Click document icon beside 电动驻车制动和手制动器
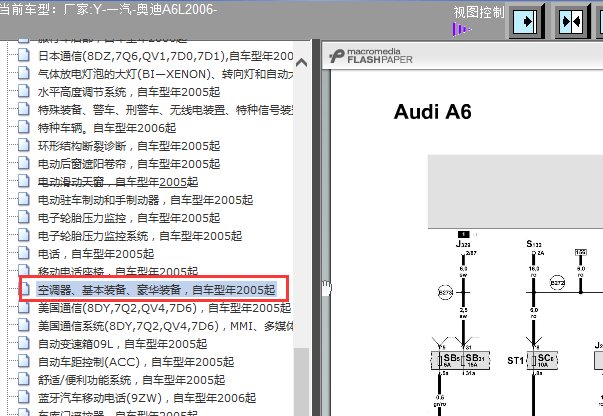 pos(23,200)
